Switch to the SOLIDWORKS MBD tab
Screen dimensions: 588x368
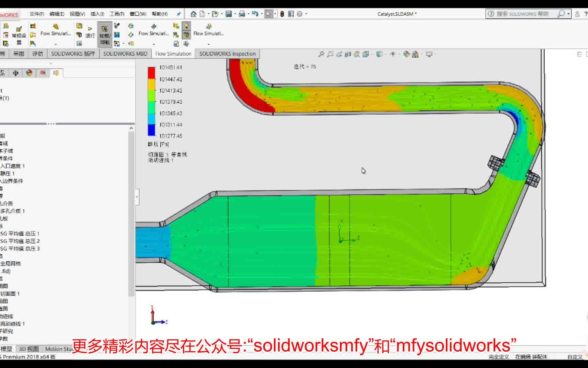point(125,54)
